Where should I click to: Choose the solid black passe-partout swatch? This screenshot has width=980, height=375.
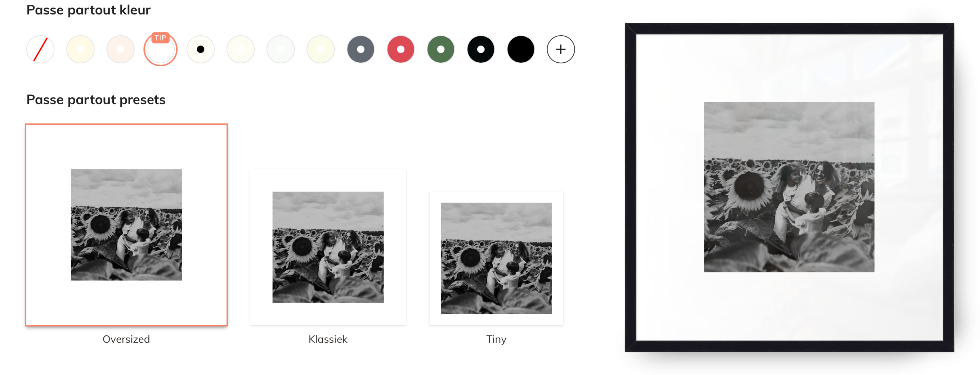tap(521, 50)
